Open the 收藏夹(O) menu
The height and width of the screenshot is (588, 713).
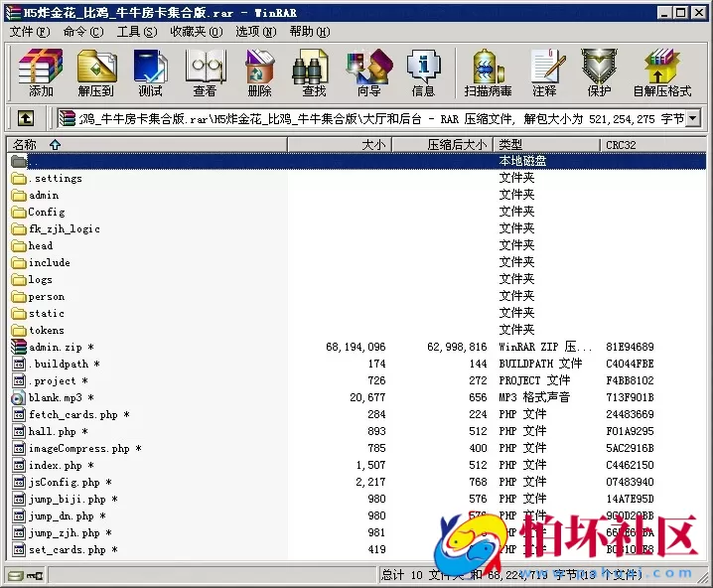(x=197, y=32)
